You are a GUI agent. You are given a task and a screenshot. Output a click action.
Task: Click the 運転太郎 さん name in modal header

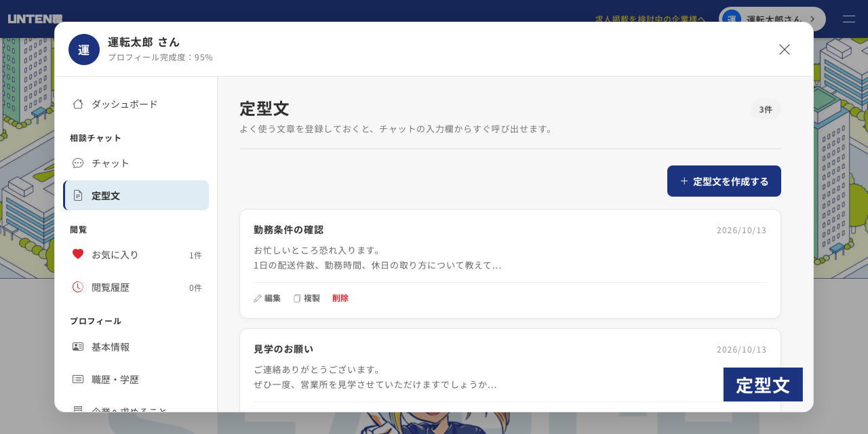[x=144, y=42]
